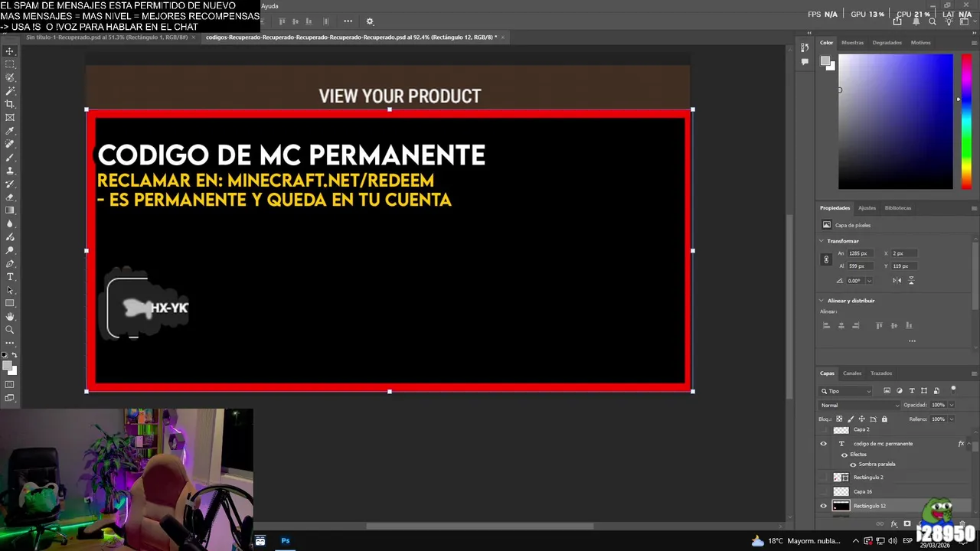Show the Capa 2 layer
Viewport: 980px width, 551px height.
[824, 430]
